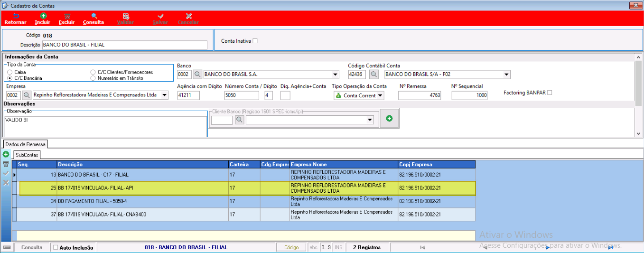Image resolution: width=644 pixels, height=253 pixels.
Task: Click the account digit field showing 4
Action: [x=269, y=95]
